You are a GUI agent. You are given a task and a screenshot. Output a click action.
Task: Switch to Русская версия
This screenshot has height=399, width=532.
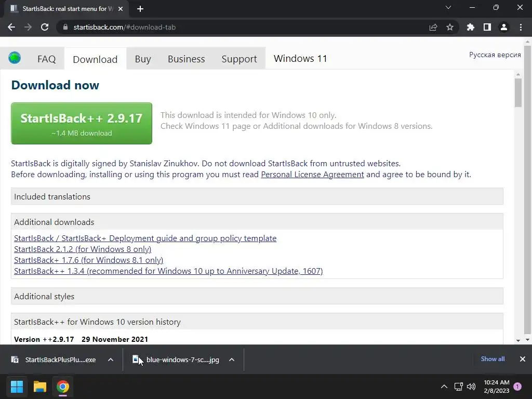(495, 55)
